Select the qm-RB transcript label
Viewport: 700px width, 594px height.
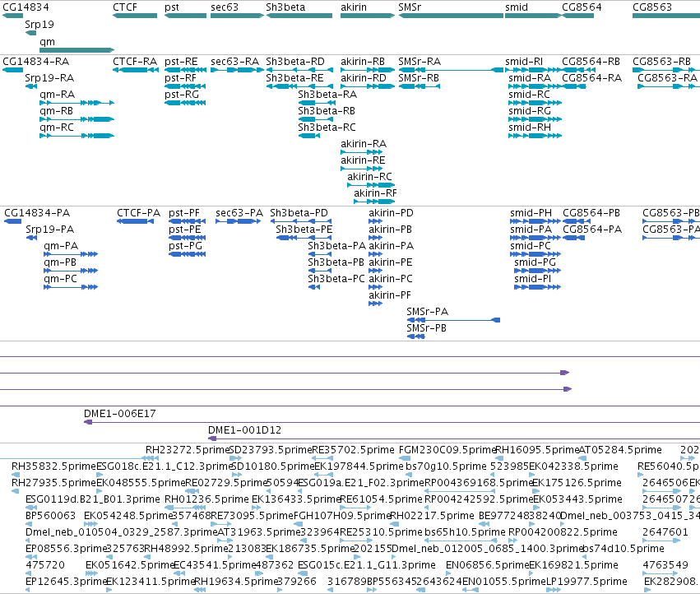[56, 111]
